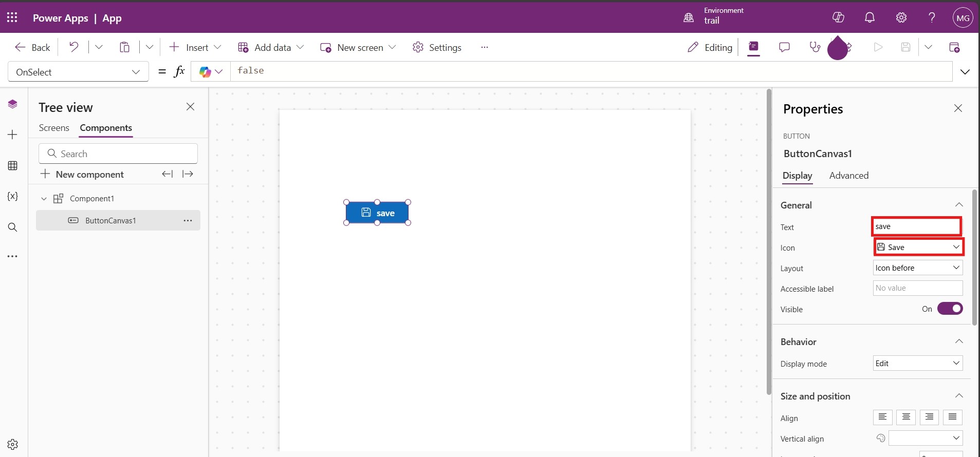This screenshot has height=457, width=980.
Task: Select center text alignment button
Action: click(x=905, y=417)
